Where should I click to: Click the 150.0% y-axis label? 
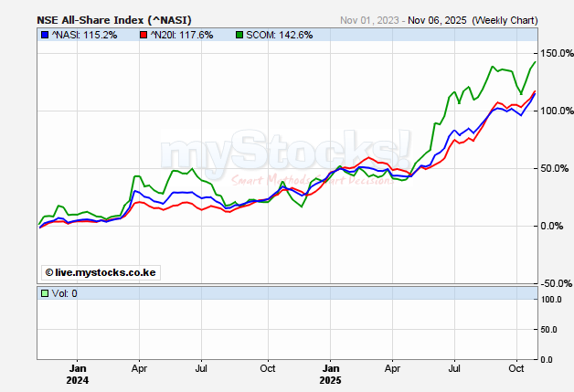pyautogui.click(x=554, y=53)
